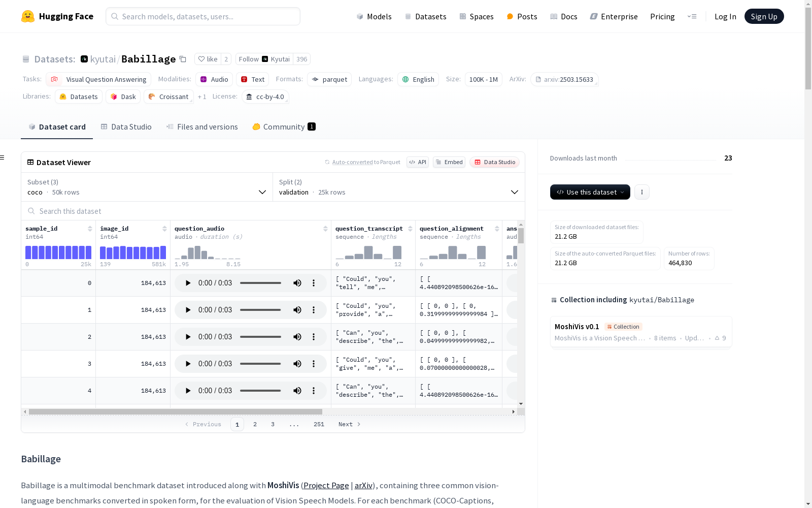Sort by question_audio column
Screen dimensions: 812x508
click(325, 229)
